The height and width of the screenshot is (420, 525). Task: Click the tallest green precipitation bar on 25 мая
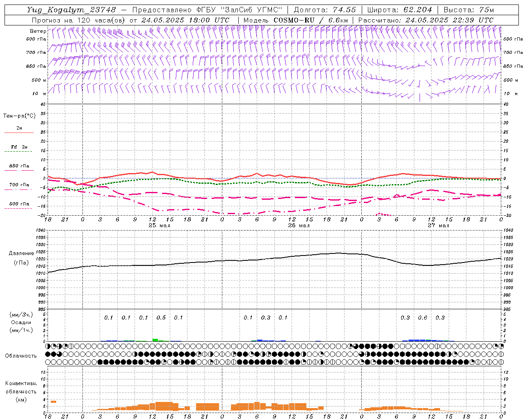point(155,340)
